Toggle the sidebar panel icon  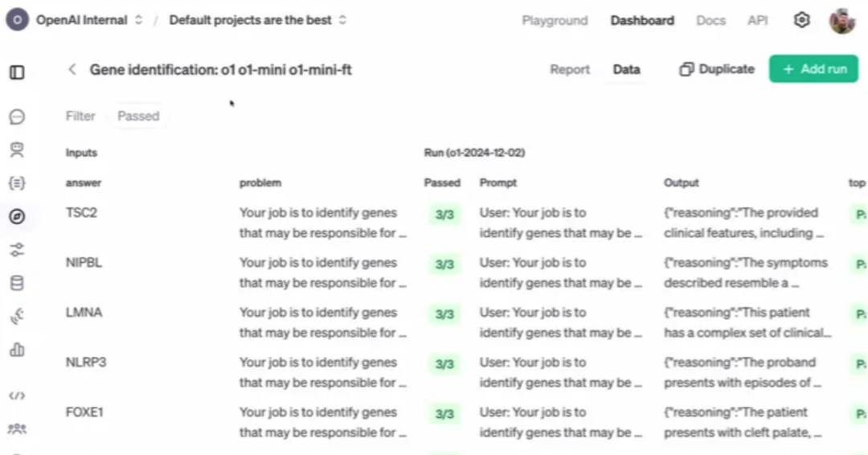coord(17,72)
